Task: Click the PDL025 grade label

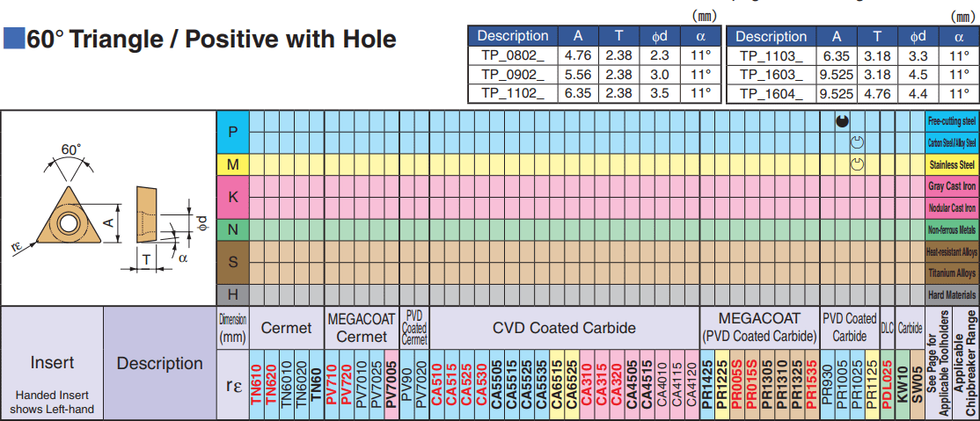Action: coord(888,384)
